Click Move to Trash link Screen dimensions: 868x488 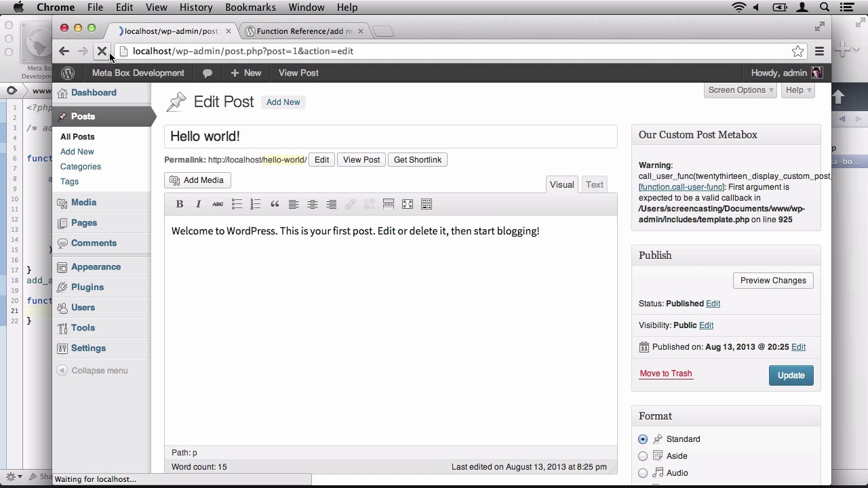[666, 373]
